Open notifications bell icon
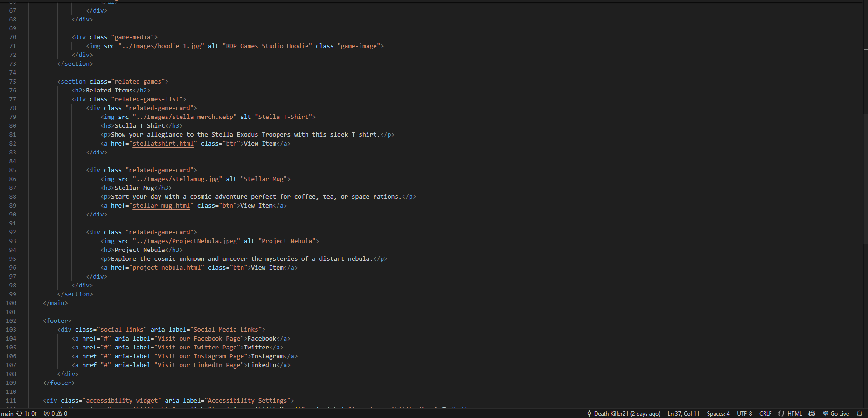Viewport: 868px width, 418px height. point(860,414)
